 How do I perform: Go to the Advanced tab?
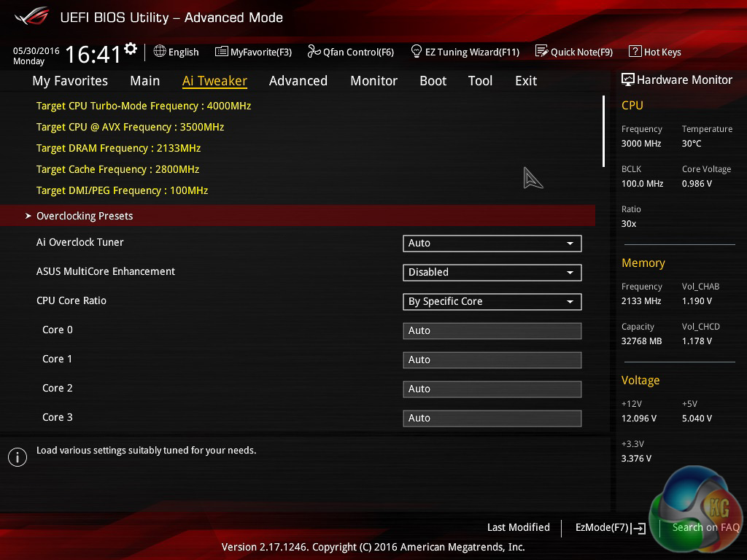click(298, 81)
